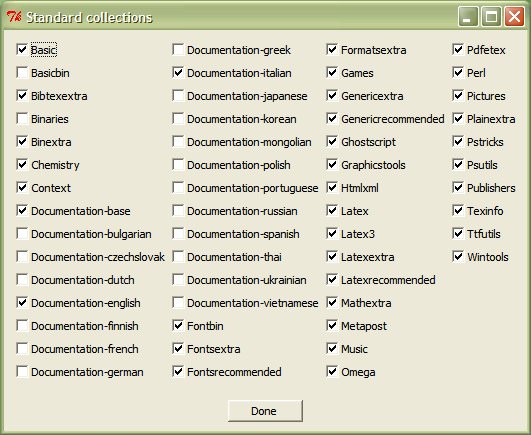Uncheck Genericextra

332,95
